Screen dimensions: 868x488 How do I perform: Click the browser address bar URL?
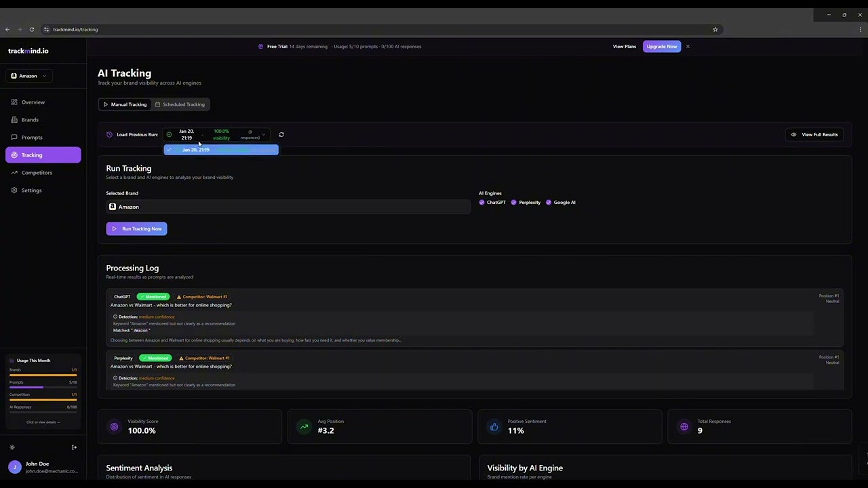click(x=75, y=29)
